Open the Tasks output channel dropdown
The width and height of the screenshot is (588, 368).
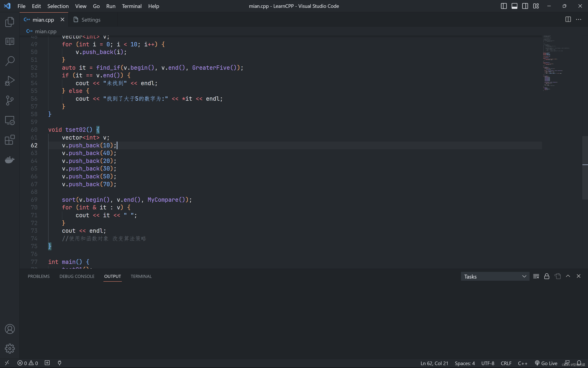coord(495,277)
